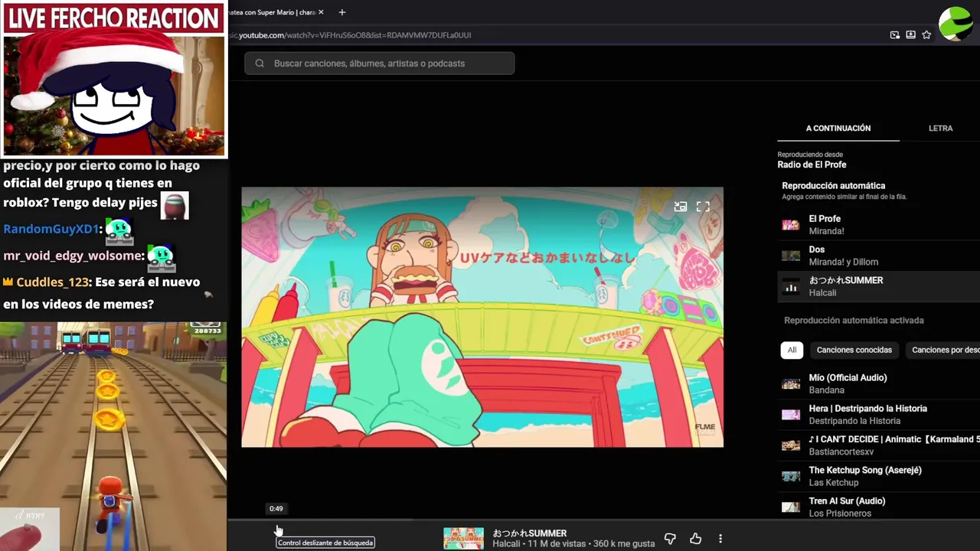Bookmark page with the star icon
This screenshot has width=980, height=551.
(926, 34)
